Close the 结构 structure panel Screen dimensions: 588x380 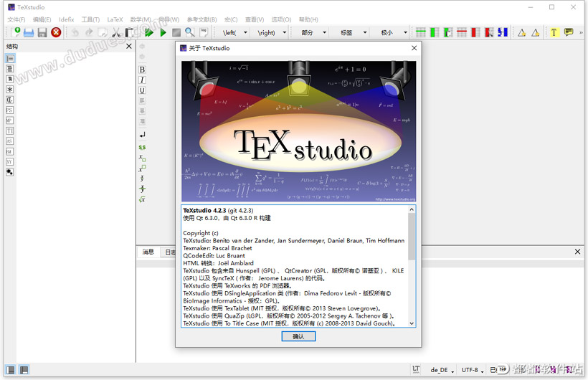coord(129,46)
